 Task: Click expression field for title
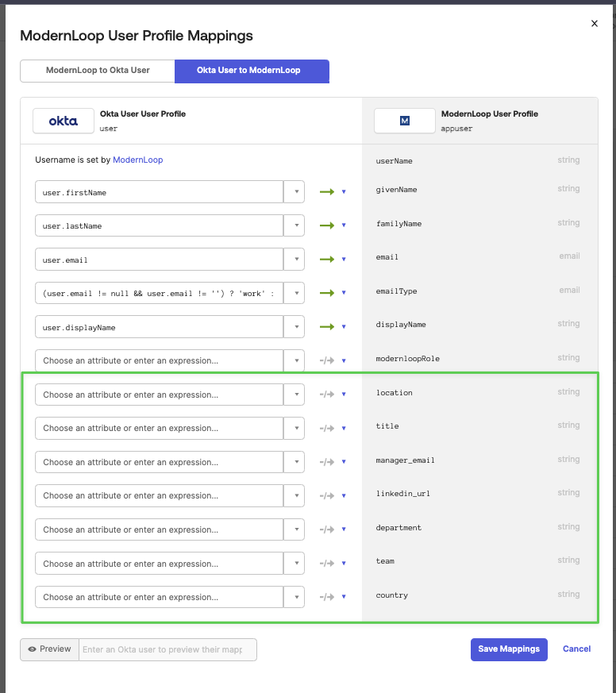click(x=159, y=429)
